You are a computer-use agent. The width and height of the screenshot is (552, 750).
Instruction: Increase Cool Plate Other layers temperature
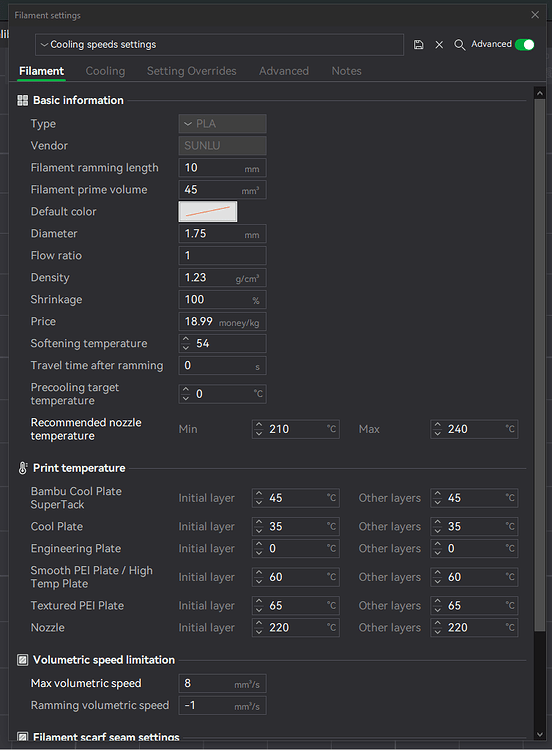[438, 522]
